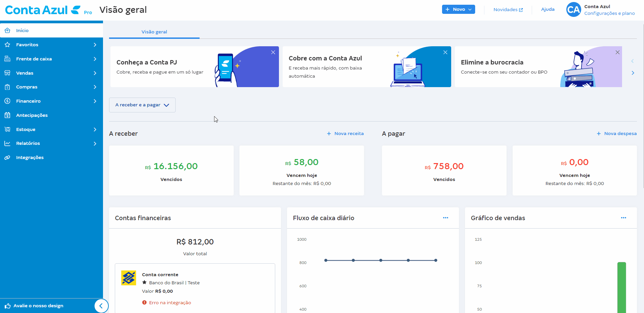Open the R$ 58,00 Vencem hoje card

coord(302,171)
